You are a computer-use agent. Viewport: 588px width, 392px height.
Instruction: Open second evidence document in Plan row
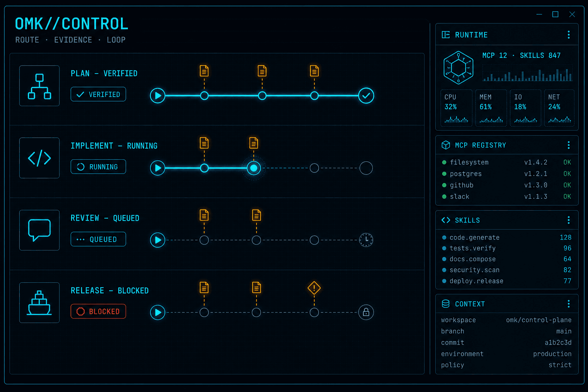click(x=262, y=71)
